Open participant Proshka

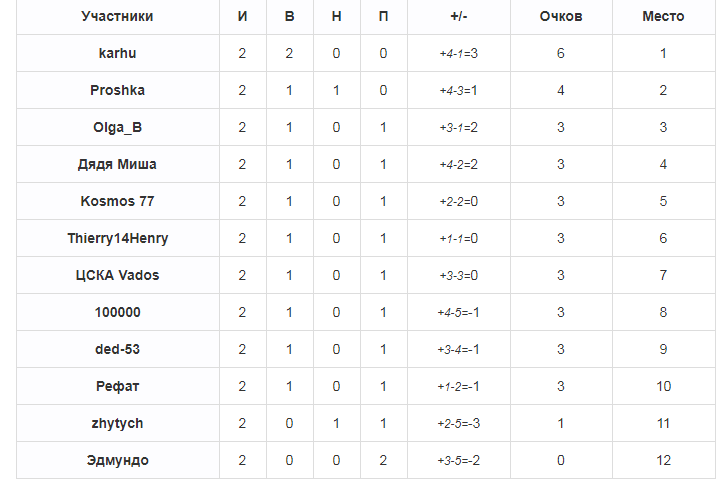click(x=118, y=90)
